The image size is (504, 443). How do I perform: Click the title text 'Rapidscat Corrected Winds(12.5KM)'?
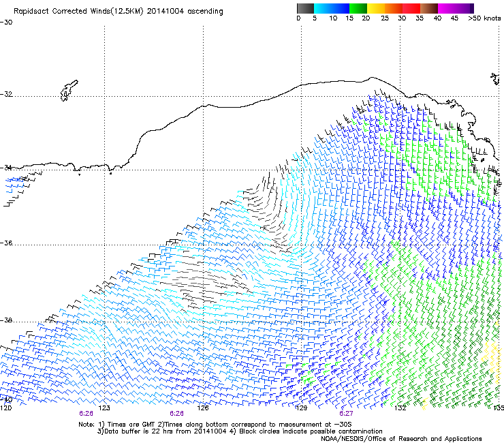click(78, 12)
